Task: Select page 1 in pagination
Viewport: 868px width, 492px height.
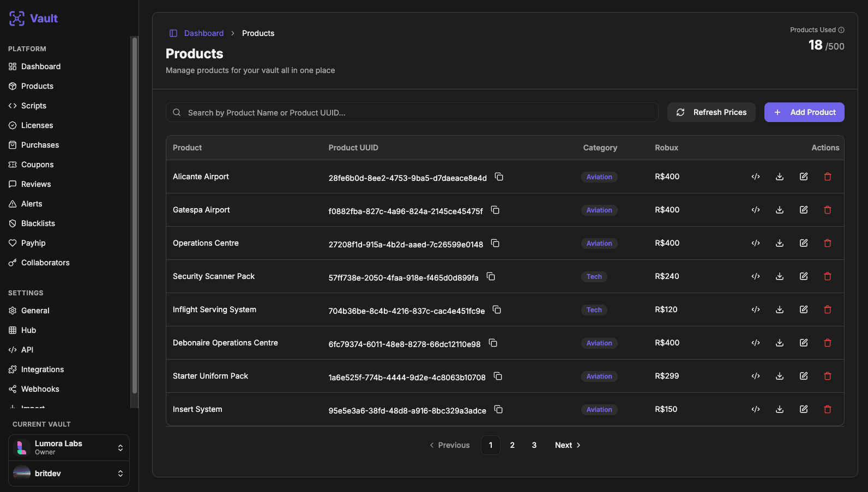Action: (491, 445)
